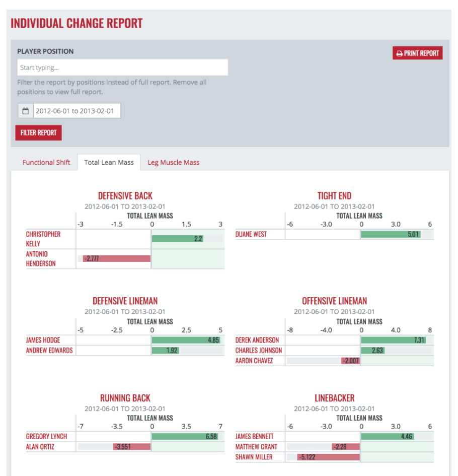Viewport: 458px width, 476px height.
Task: Select Duane West in Tight End
Action: [251, 234]
